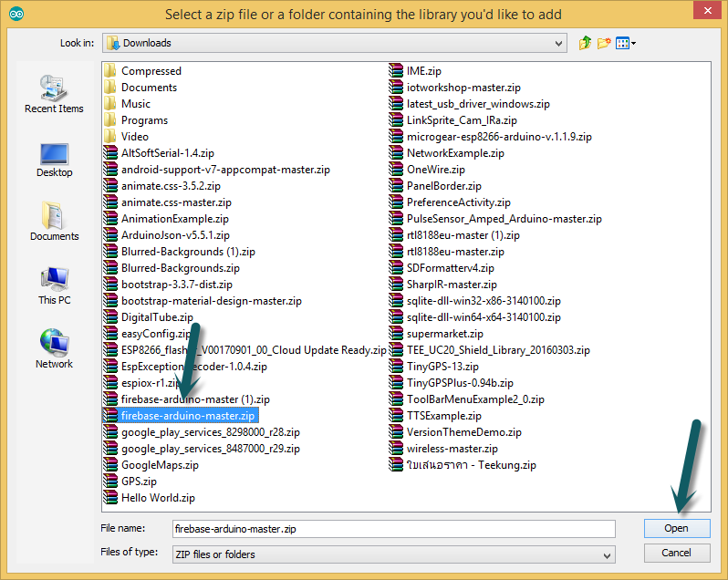Image resolution: width=728 pixels, height=580 pixels.
Task: Select TinyGPSPlus-0.94b.zip
Action: pos(452,383)
